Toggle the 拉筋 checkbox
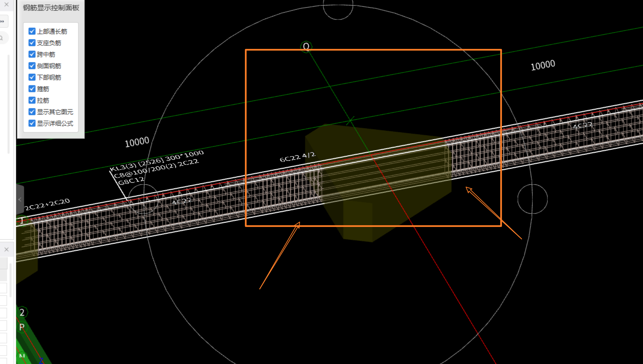Viewport: 643px width, 364px height. tap(32, 100)
